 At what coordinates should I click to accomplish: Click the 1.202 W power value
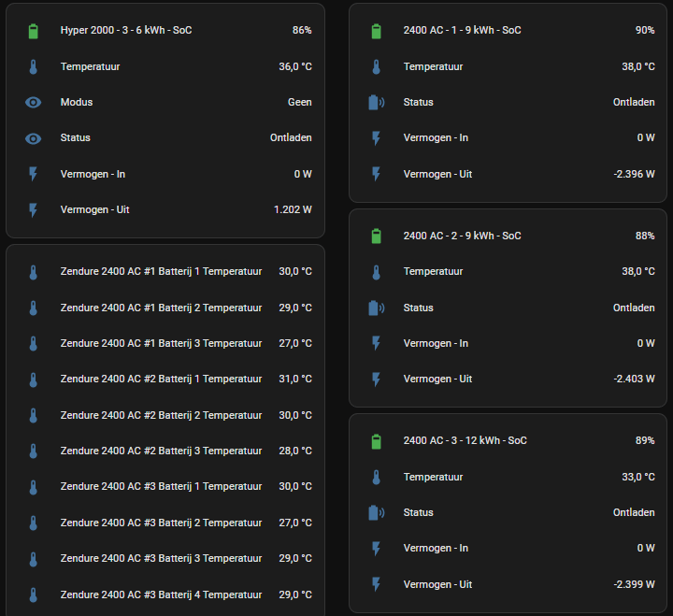[x=293, y=209]
